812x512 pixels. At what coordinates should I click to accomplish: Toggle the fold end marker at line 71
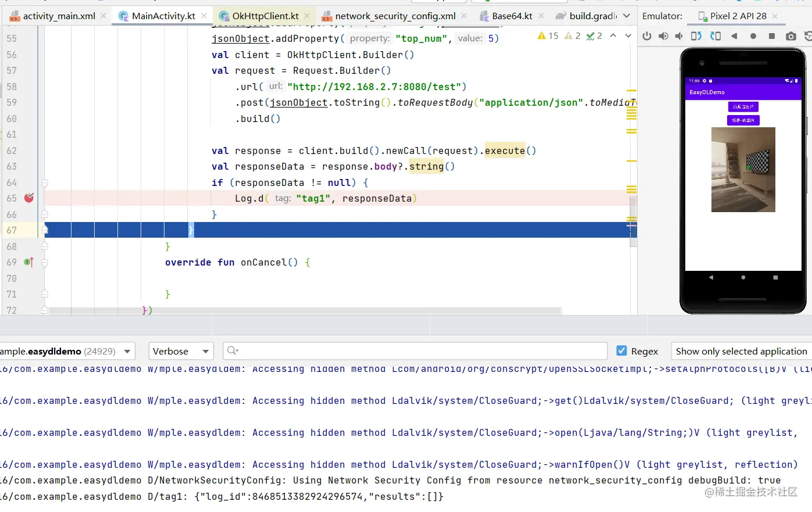tap(45, 294)
